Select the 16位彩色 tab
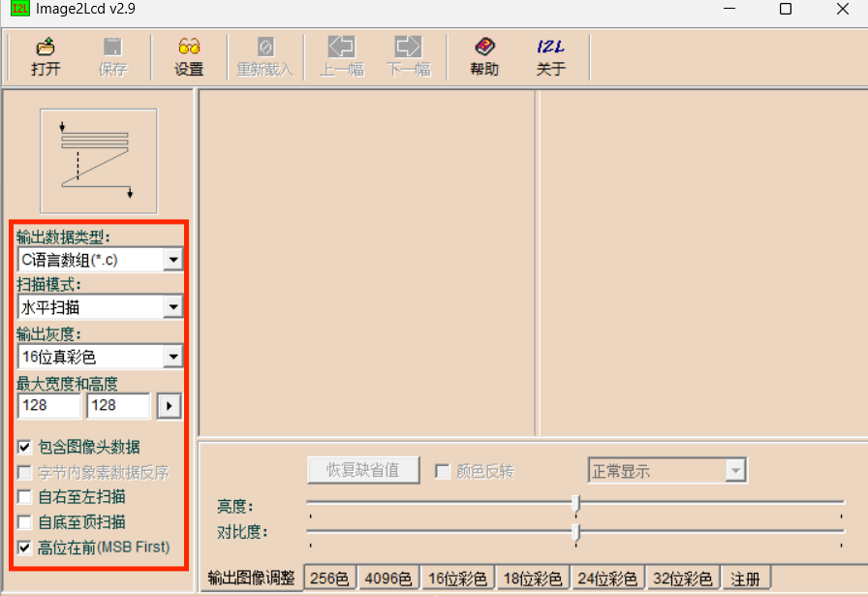The width and height of the screenshot is (868, 596). [x=457, y=579]
